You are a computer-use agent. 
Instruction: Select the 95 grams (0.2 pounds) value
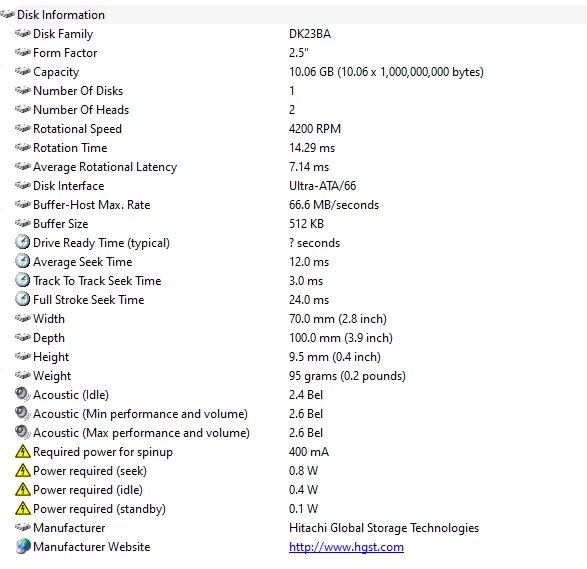tap(347, 376)
